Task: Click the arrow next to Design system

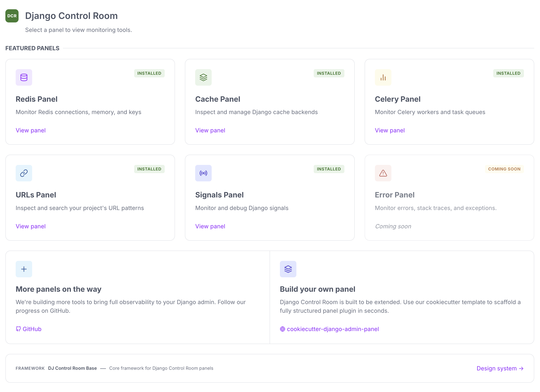Action: coord(521,369)
